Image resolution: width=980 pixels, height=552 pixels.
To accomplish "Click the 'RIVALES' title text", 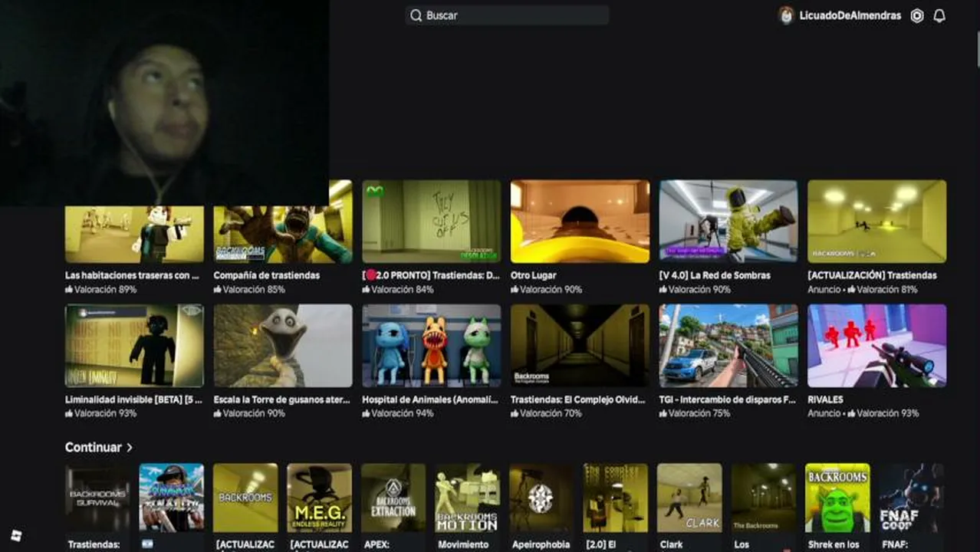I will click(x=825, y=399).
